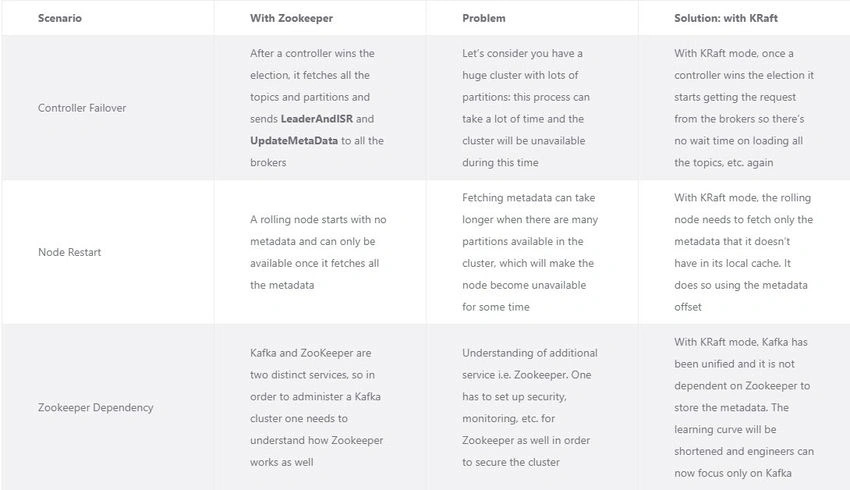Viewport: 850px width, 490px height.
Task: Click the bold LeaderAndISR text
Action: click(317, 119)
